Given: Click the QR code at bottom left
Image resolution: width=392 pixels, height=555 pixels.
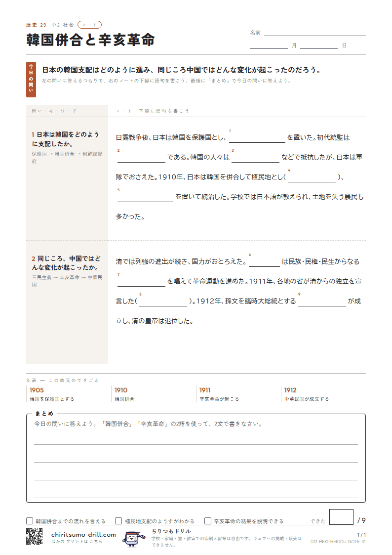Looking at the screenshot, I should tap(34, 536).
